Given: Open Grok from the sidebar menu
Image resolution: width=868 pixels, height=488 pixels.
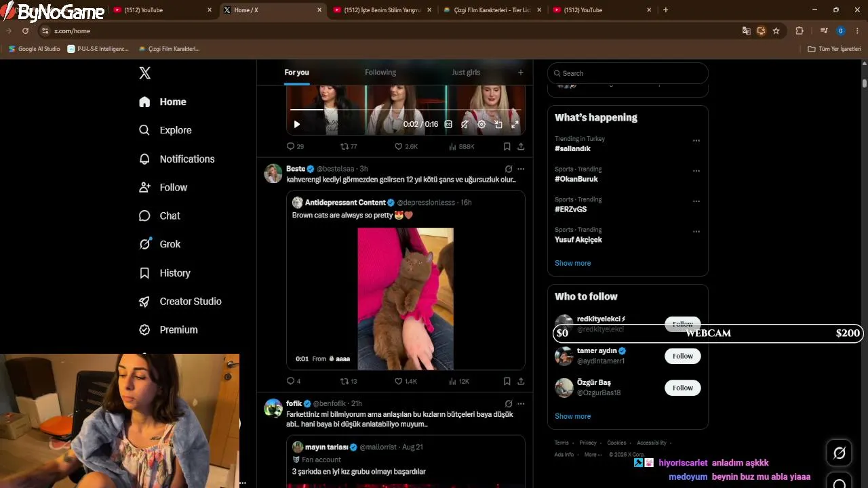Looking at the screenshot, I should tap(160, 244).
